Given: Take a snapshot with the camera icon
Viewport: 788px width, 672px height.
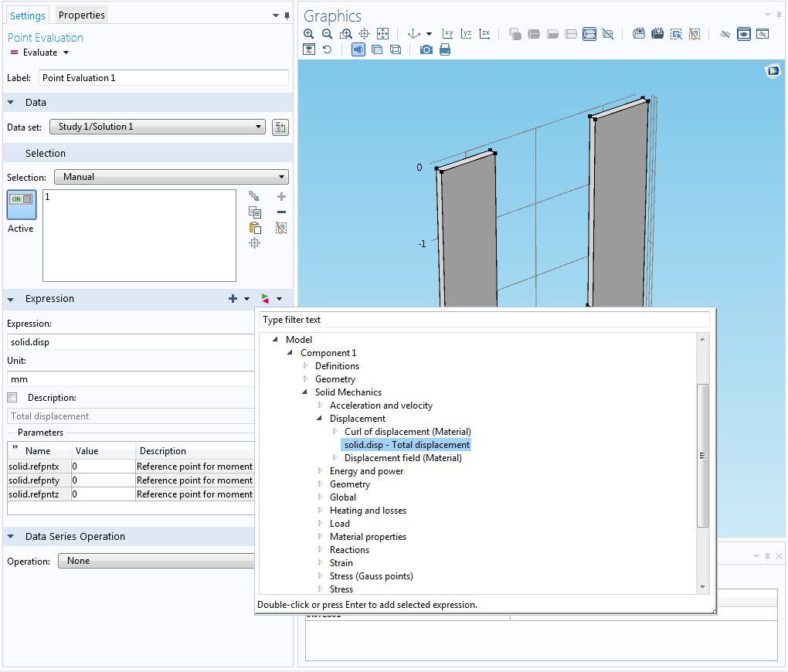Looking at the screenshot, I should point(426,49).
